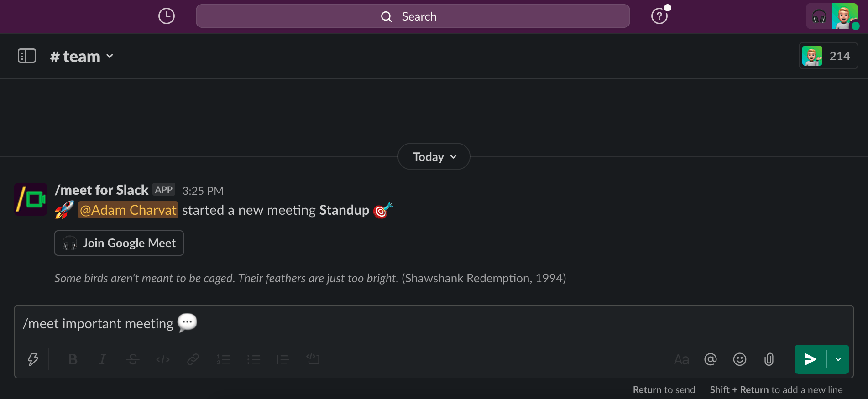This screenshot has height=399, width=868.
Task: Mention someone with the @ icon
Action: coord(711,359)
